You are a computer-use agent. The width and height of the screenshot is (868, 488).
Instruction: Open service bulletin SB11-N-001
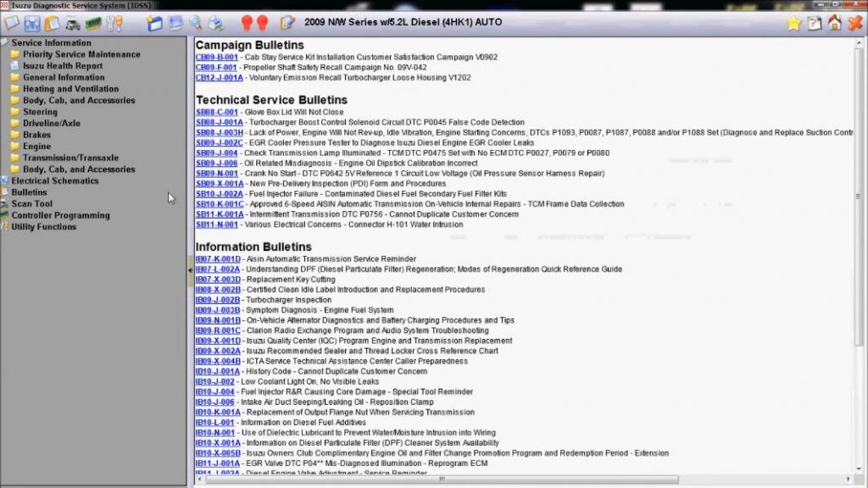coord(217,225)
